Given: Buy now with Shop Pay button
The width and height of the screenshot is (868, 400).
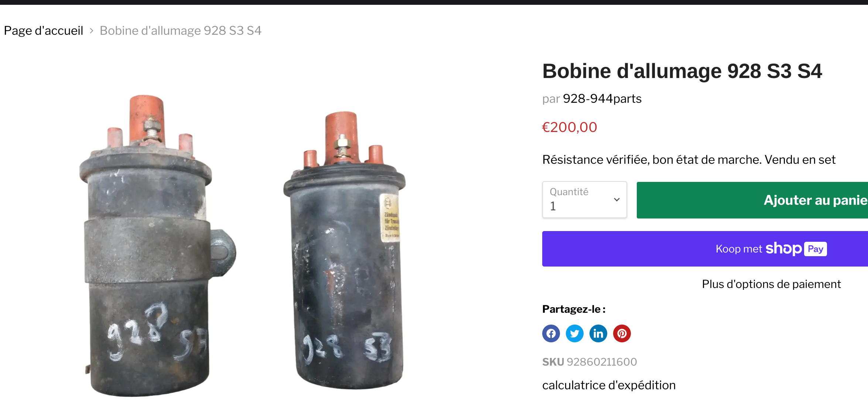Looking at the screenshot, I should pyautogui.click(x=705, y=249).
